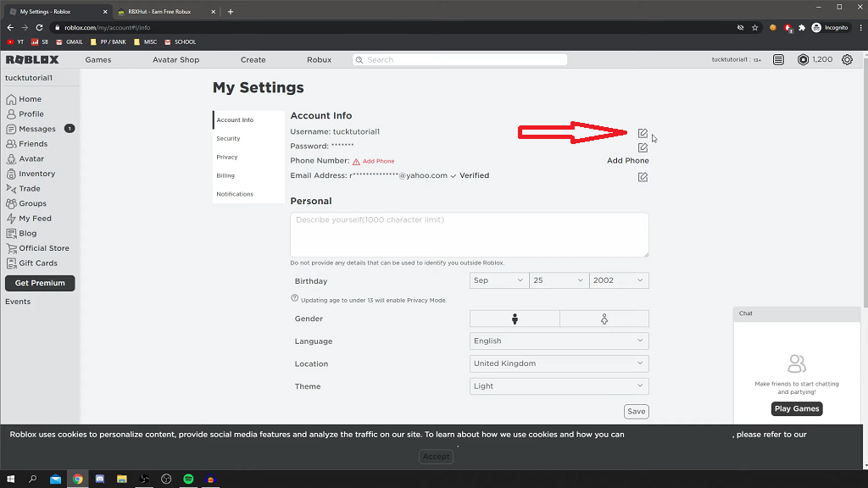The height and width of the screenshot is (488, 868).
Task: Open Robux in the navbar
Action: [319, 60]
